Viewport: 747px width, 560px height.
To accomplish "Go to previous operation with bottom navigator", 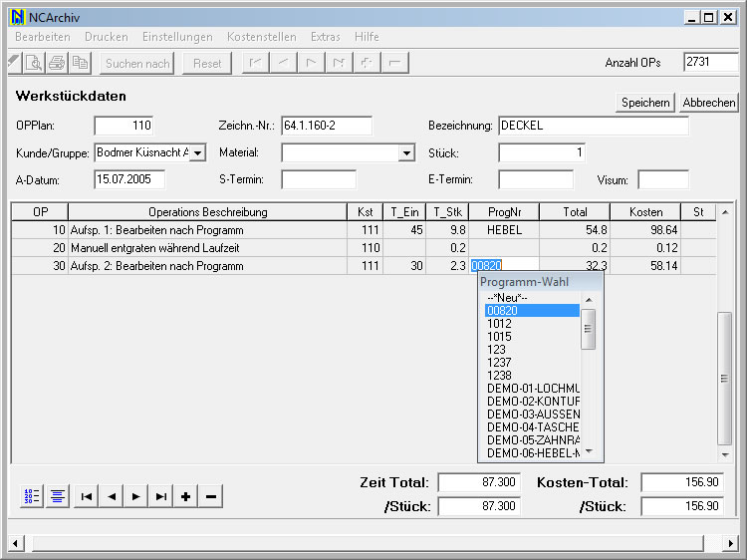I will 112,496.
